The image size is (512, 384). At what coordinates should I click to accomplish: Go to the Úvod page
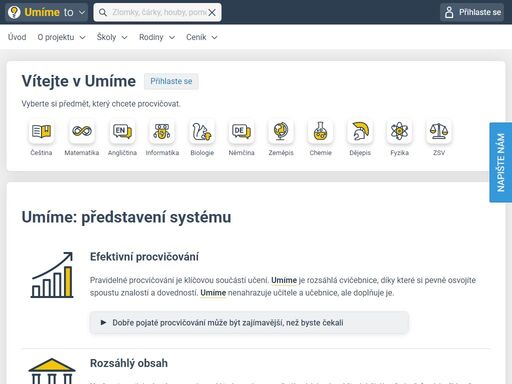coord(17,37)
